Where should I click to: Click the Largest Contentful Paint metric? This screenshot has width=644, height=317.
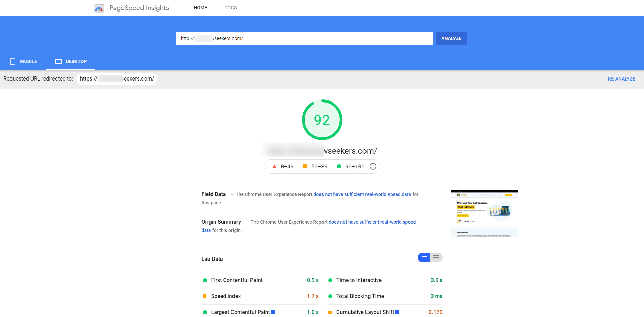[x=261, y=312]
